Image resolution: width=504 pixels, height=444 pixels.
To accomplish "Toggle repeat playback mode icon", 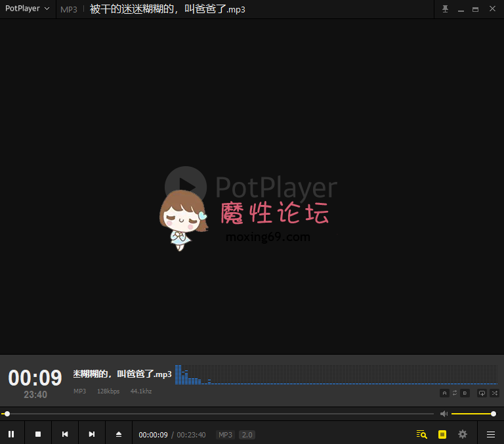I will (x=482, y=393).
